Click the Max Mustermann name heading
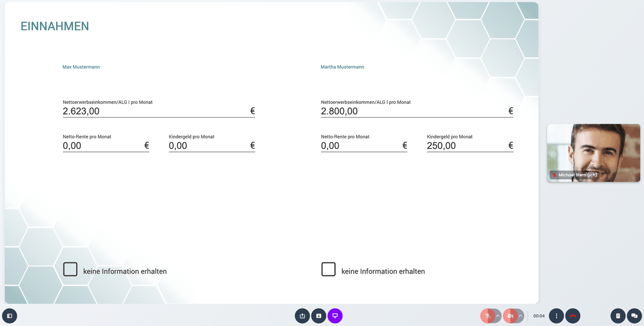This screenshot has height=326, width=644. click(81, 67)
